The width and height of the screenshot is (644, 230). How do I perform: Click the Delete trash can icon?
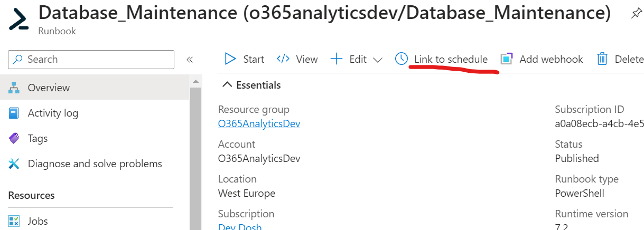click(x=602, y=59)
